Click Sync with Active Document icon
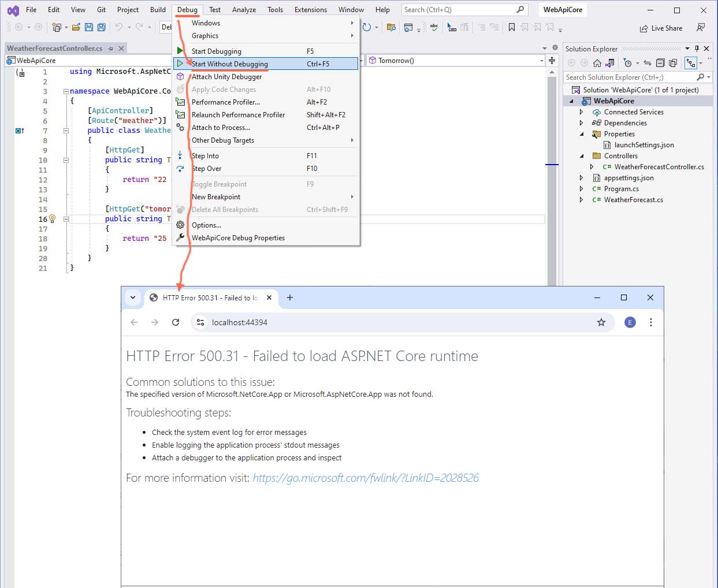718x588 pixels. 647,63
